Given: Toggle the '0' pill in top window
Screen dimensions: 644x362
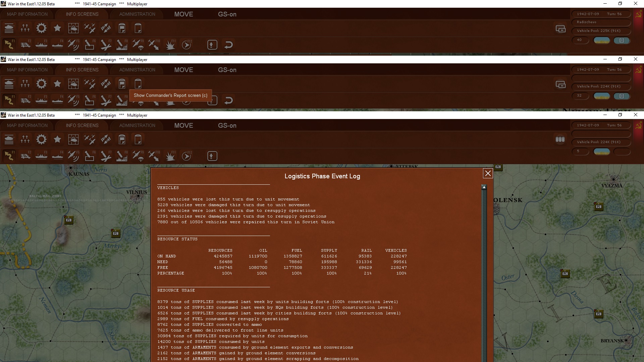Looking at the screenshot, I should [622, 40].
